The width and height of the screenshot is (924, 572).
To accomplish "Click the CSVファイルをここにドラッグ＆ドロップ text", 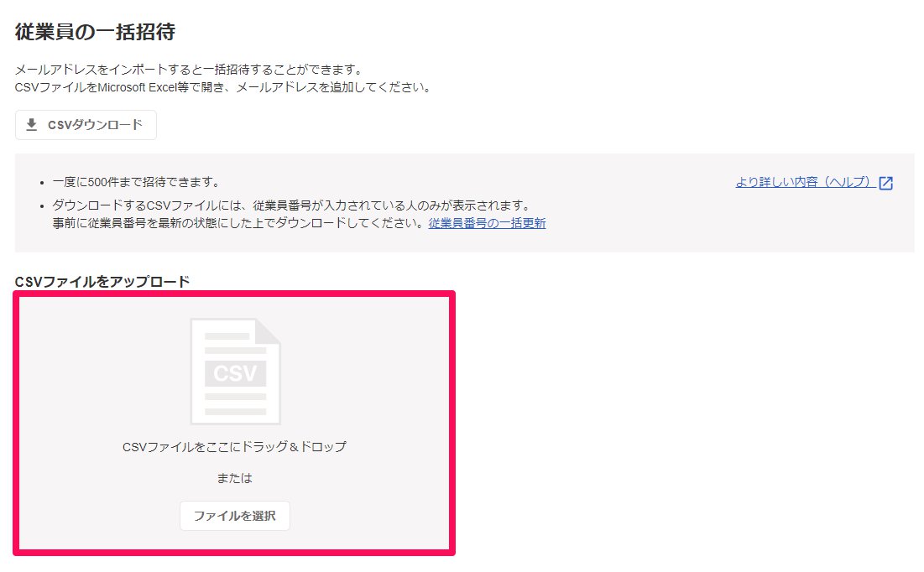I will pyautogui.click(x=234, y=446).
